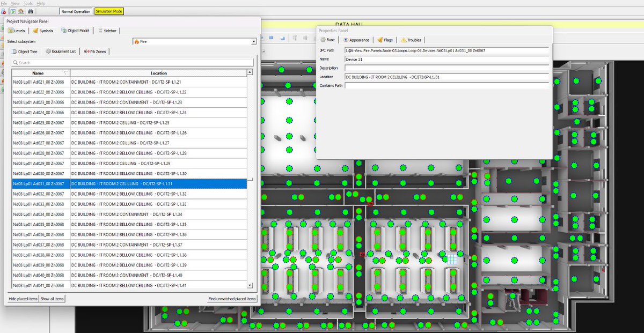Click the home icon in the top toolbar
644x333 pixels.
point(21,11)
